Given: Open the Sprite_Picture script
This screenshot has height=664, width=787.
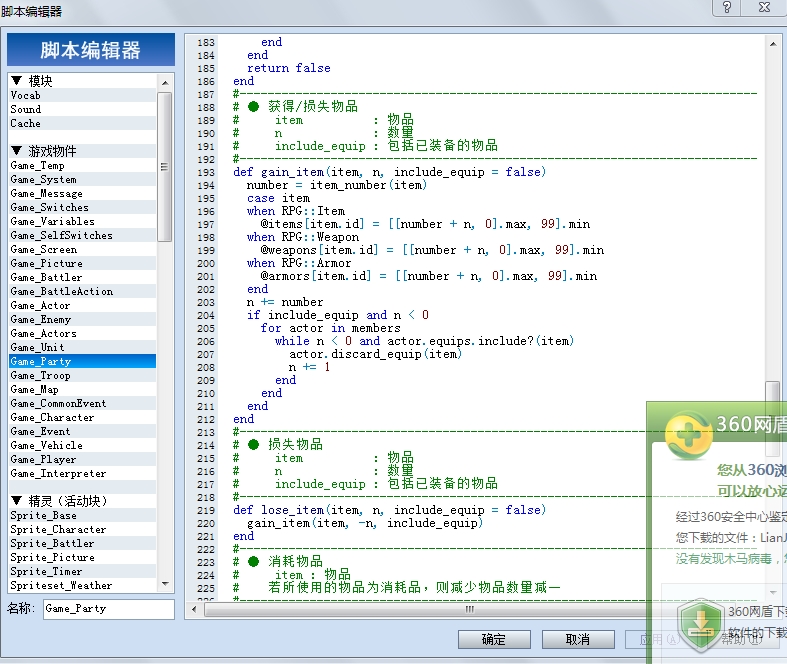Looking at the screenshot, I should 82,558.
